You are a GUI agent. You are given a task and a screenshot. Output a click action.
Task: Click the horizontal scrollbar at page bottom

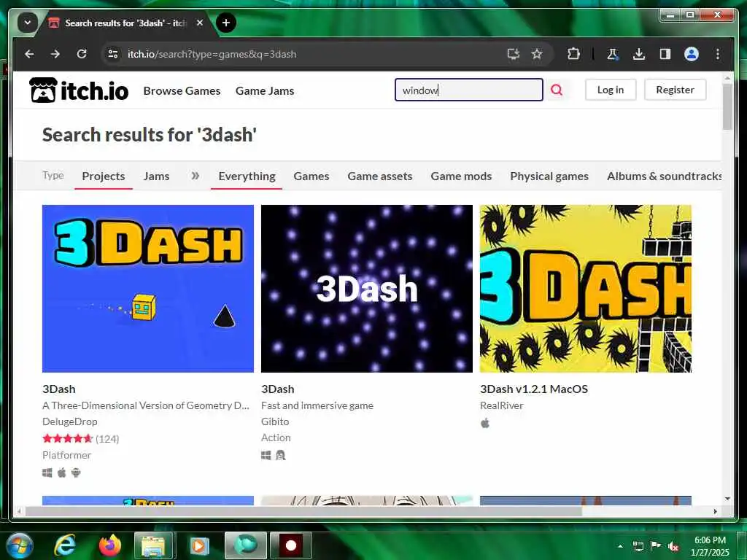click(303, 511)
